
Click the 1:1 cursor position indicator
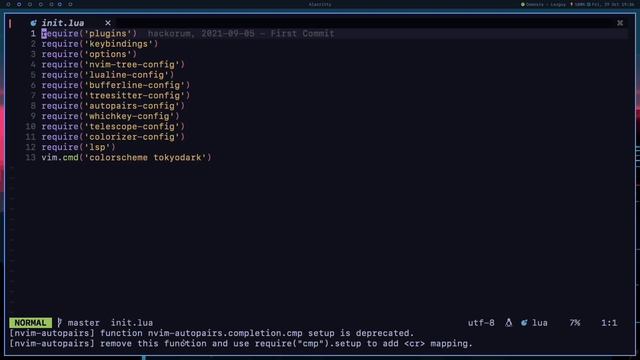tap(609, 323)
